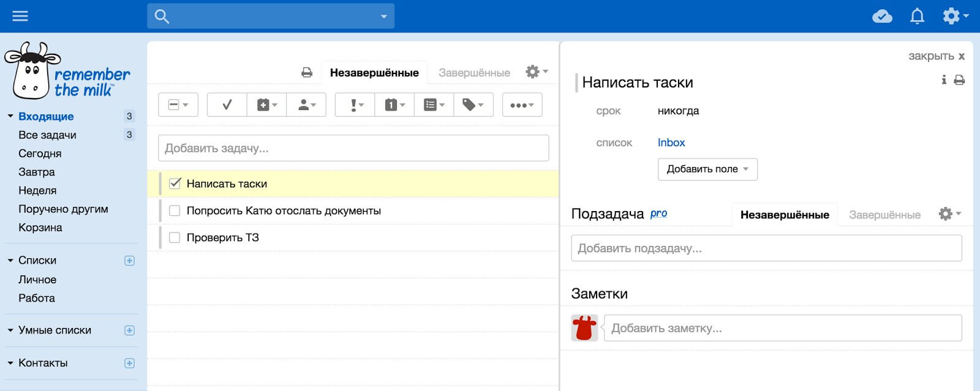980x391 pixels.
Task: Check the Попросить Катю отослать документы checkbox
Action: coord(175,210)
